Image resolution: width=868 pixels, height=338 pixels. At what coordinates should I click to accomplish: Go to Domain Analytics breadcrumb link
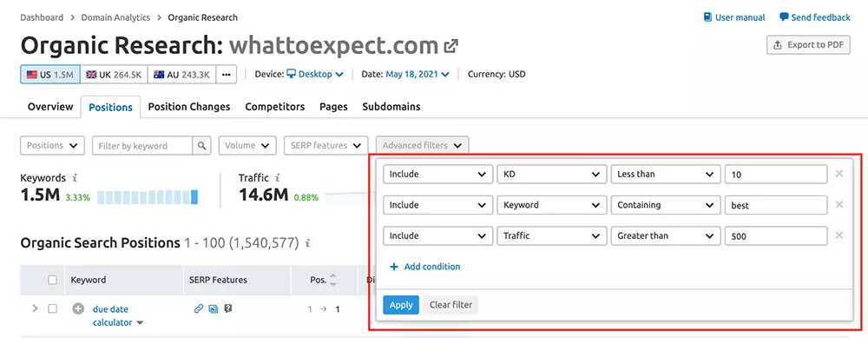pos(115,17)
